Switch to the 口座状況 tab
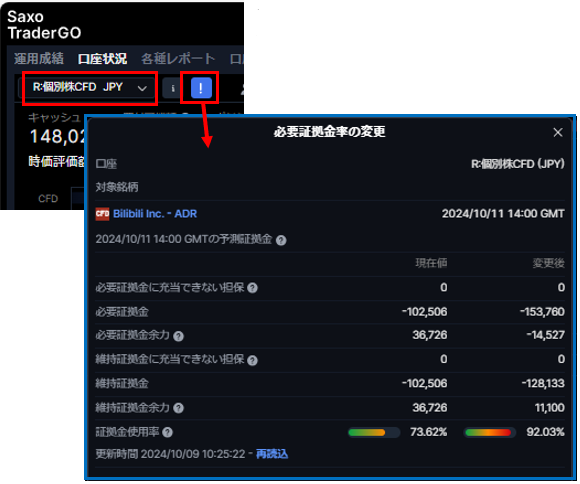Viewport: 580px width, 484px height. [102, 58]
